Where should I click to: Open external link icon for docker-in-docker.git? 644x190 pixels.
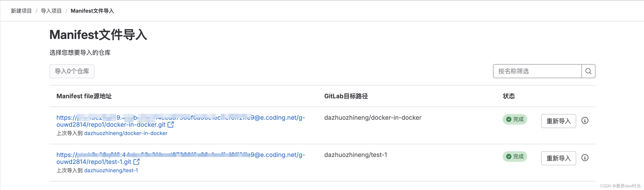click(x=170, y=125)
